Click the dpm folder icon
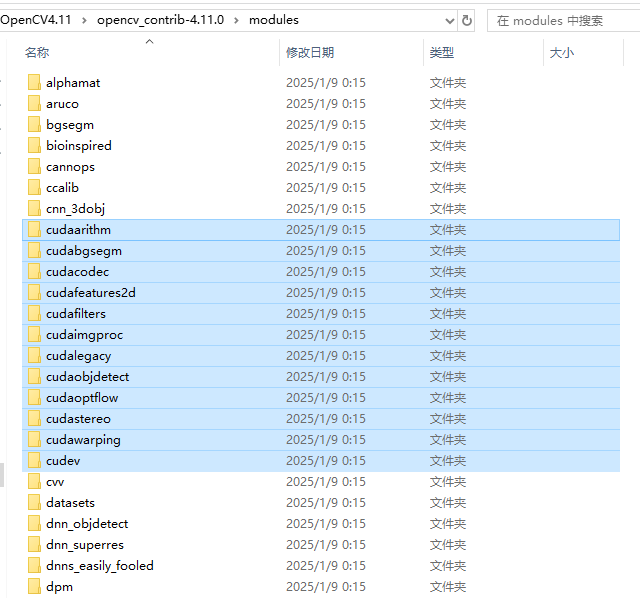This screenshot has height=598, width=640. [x=34, y=587]
